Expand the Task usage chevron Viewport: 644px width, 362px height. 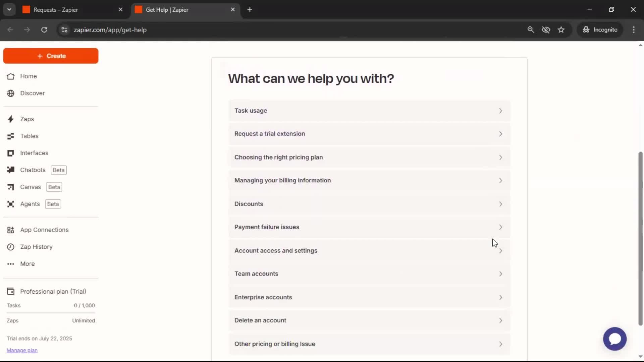500,111
